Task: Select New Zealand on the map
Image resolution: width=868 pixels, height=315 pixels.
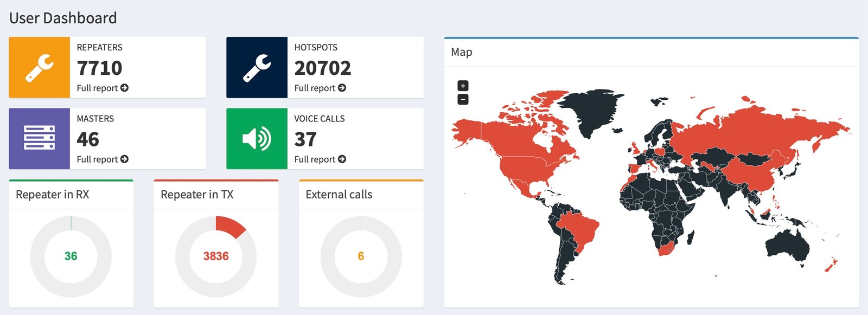Action: tap(831, 265)
